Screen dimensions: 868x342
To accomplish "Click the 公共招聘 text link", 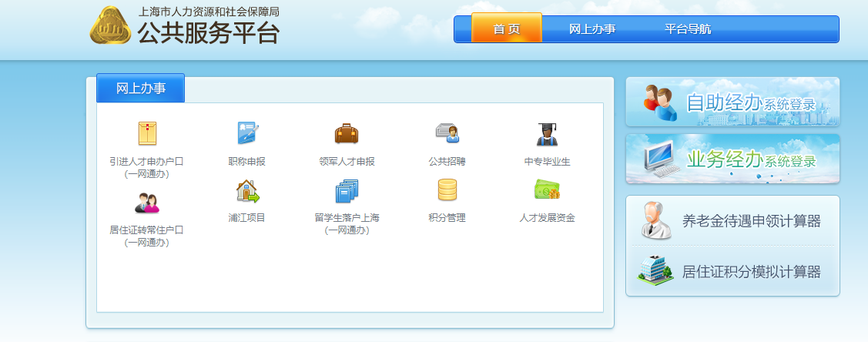I will click(x=447, y=162).
